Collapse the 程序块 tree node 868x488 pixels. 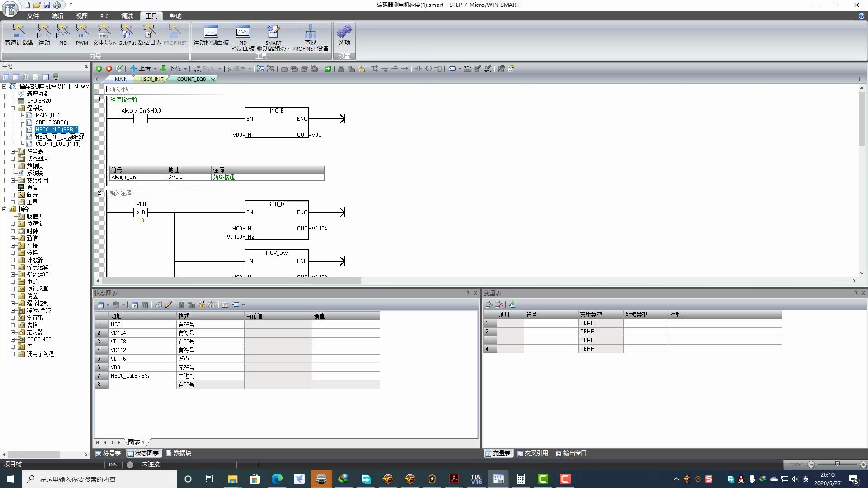pyautogui.click(x=13, y=108)
